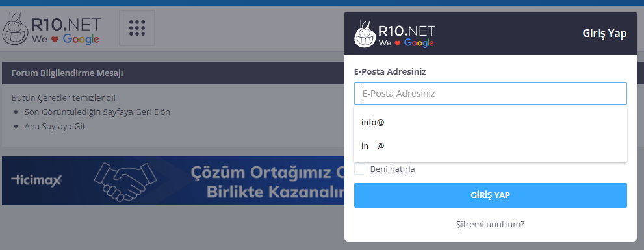
Task: Click the red heart in login modal logo
Action: [x=397, y=43]
